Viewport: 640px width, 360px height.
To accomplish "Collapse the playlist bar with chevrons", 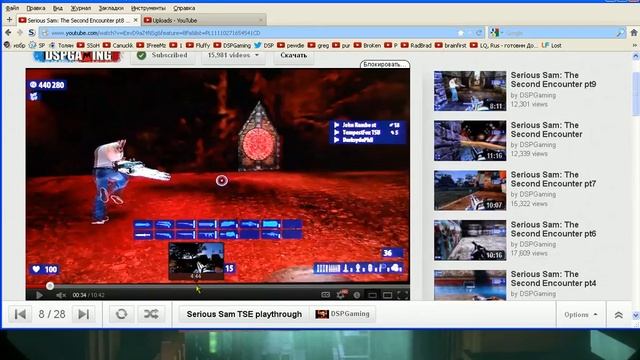I will coord(618,315).
